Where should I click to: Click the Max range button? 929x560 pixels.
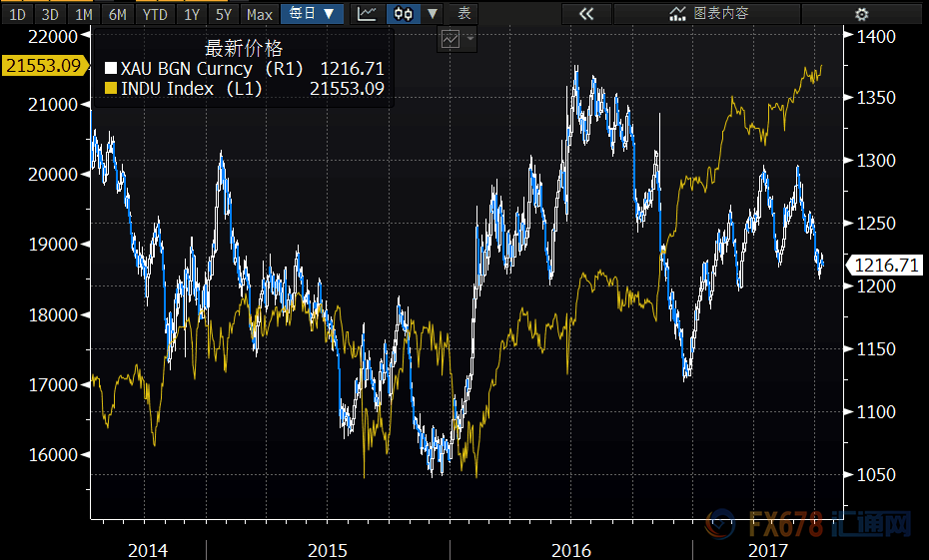tap(260, 14)
